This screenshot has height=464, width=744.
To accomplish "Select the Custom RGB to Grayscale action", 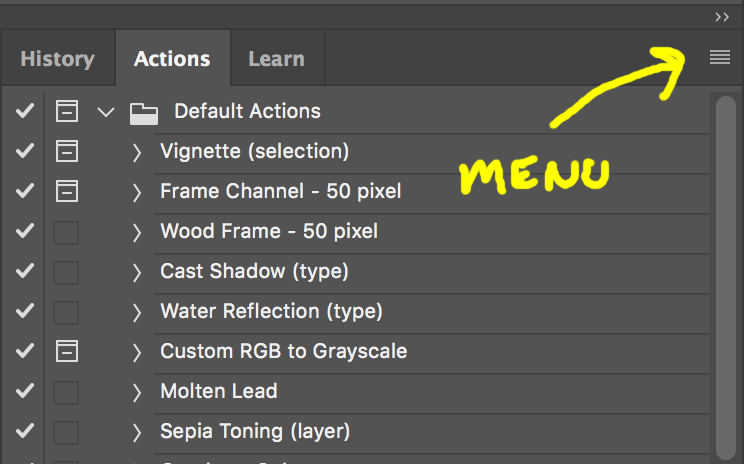I will [x=284, y=352].
